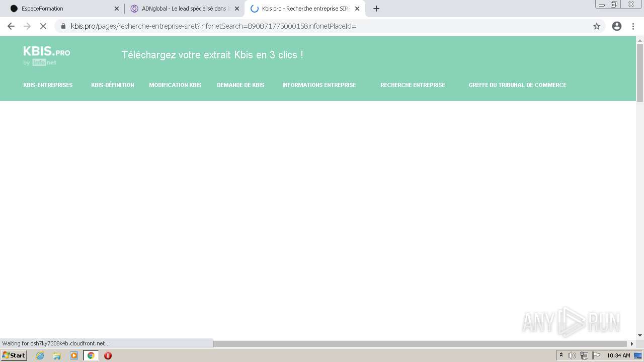The image size is (644, 362).
Task: Close the EspaceFormation tab
Action: [x=117, y=9]
